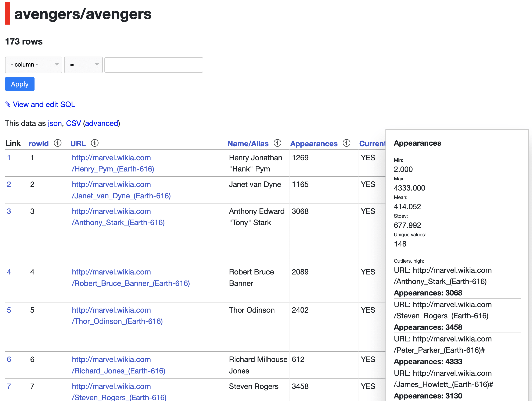Viewport: 532px width, 401px height.
Task: Open the equals operator dropdown
Action: 83,65
